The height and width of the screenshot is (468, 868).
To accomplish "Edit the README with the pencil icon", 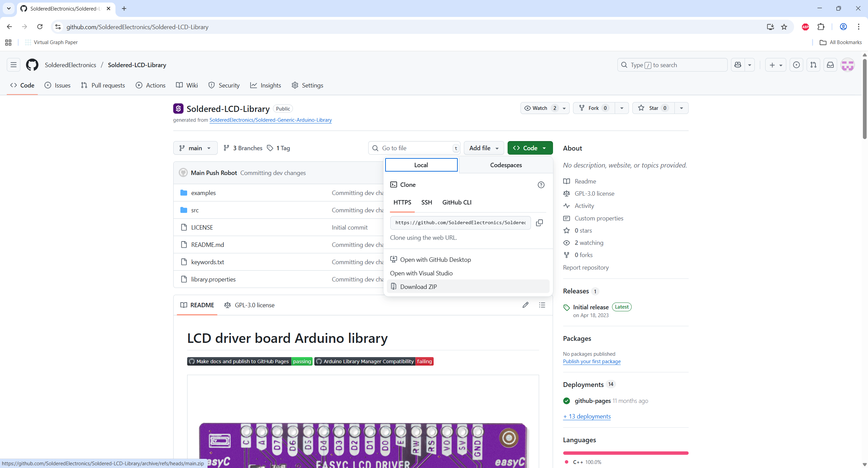I will (525, 305).
